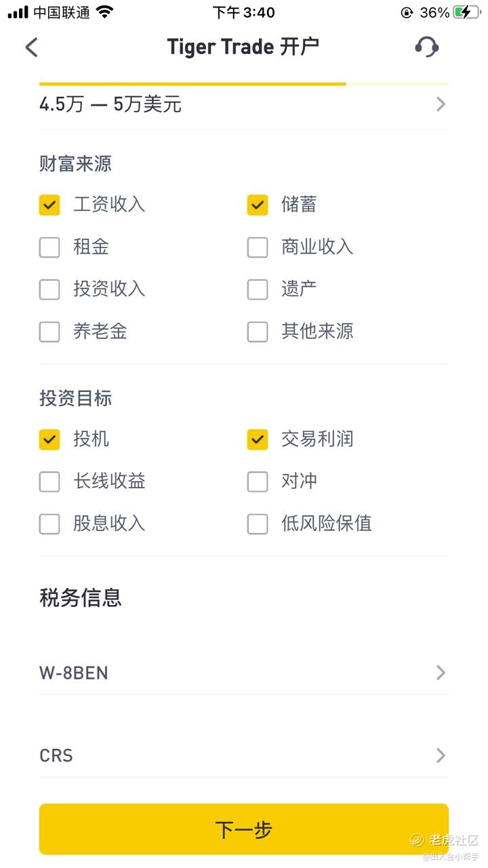This screenshot has width=488, height=868.
Task: Expand the CRS row chevron
Action: tap(441, 755)
